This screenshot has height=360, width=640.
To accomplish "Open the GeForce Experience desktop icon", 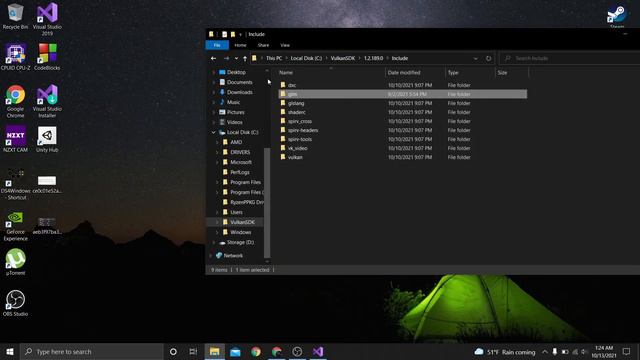I will click(x=16, y=226).
